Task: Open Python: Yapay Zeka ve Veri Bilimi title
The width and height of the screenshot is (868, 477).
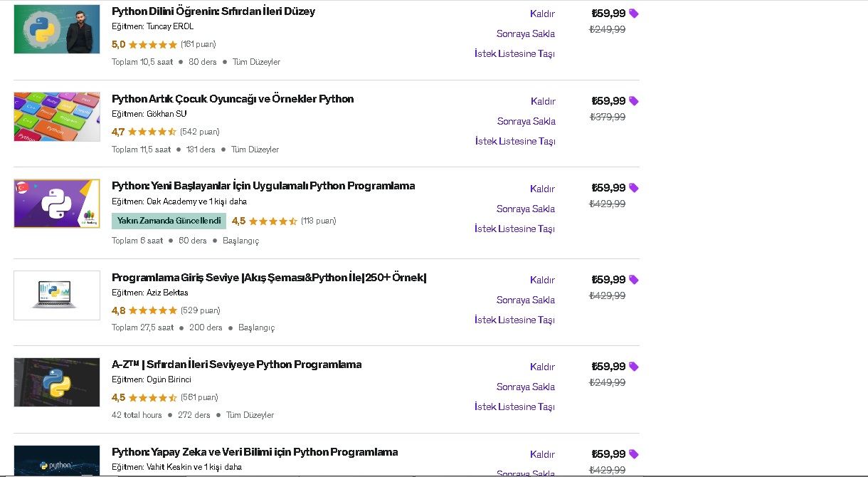Action: [x=255, y=452]
